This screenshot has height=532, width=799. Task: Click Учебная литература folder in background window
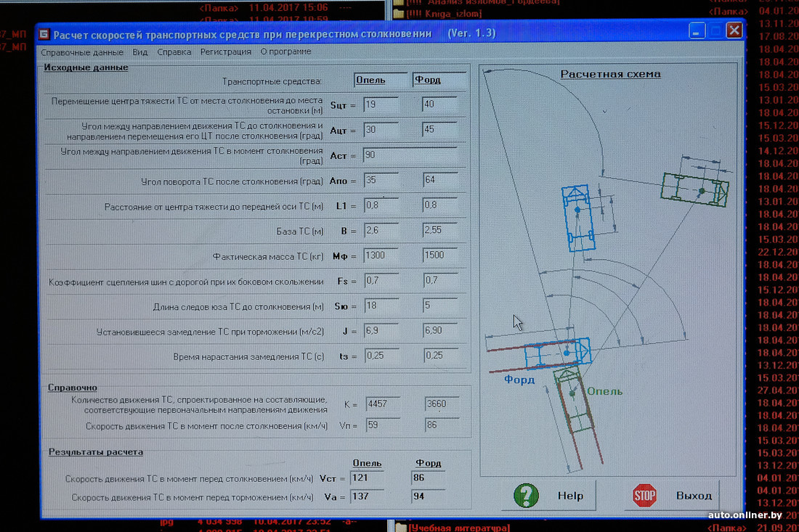coord(458,528)
